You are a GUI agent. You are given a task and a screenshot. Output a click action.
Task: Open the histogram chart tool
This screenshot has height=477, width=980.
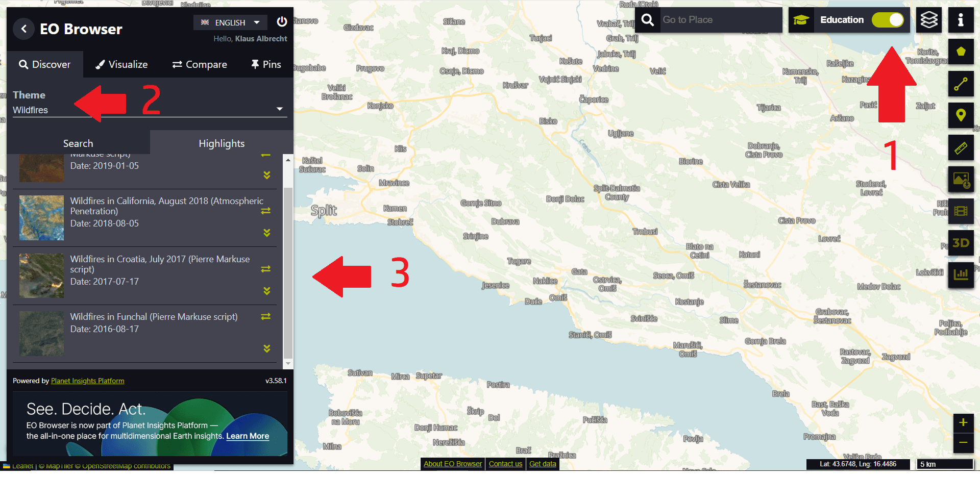click(x=961, y=274)
